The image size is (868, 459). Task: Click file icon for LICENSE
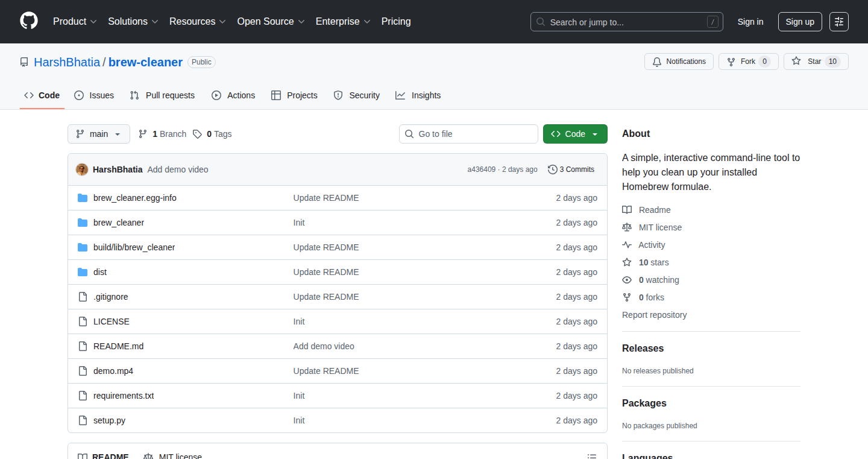coord(83,321)
